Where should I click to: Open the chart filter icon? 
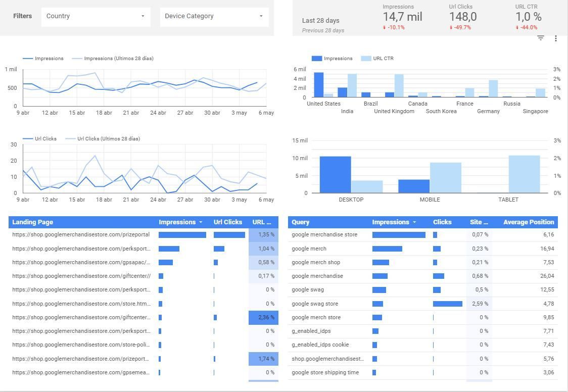point(541,38)
